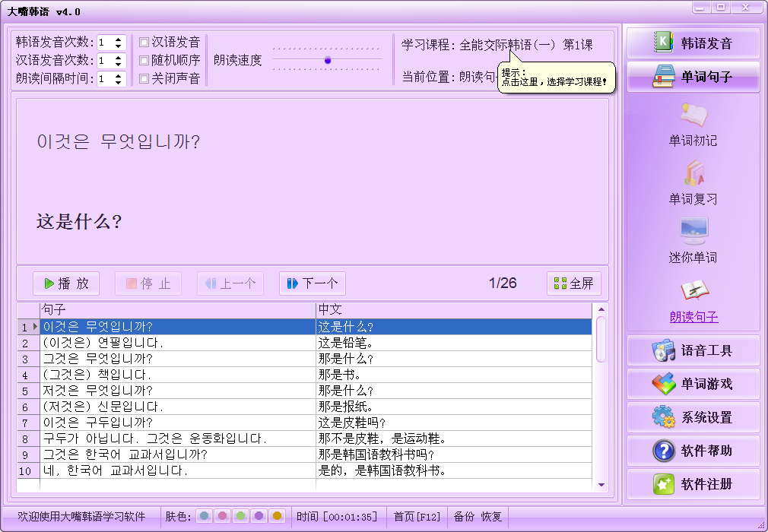This screenshot has height=532, width=768.
Task: Open the 系统设置 section
Action: coord(693,417)
